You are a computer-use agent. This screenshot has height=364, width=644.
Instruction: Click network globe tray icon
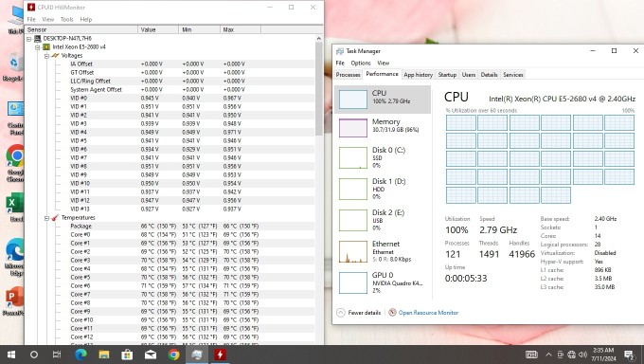(571, 355)
